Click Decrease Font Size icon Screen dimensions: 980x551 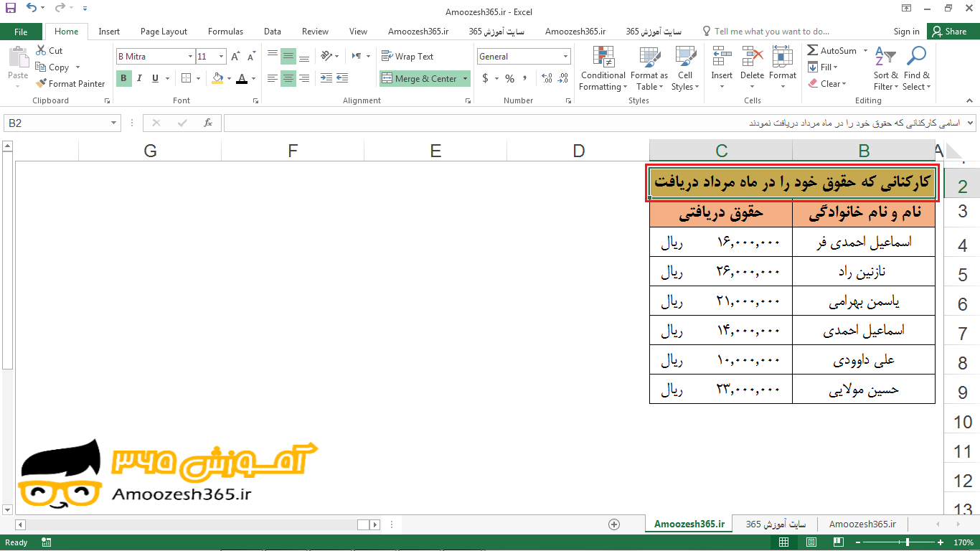click(x=252, y=57)
